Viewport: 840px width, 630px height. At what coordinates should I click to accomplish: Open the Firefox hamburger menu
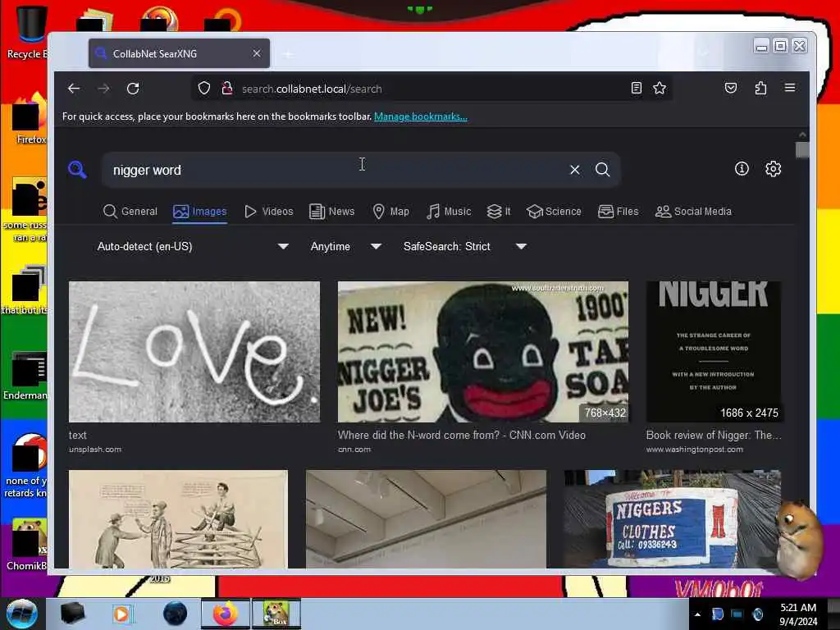[790, 88]
